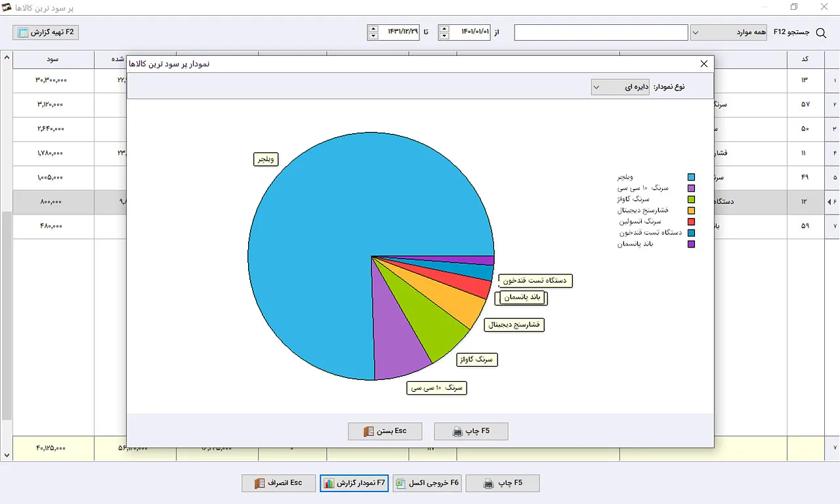Image resolution: width=840 pixels, height=504 pixels.
Task: Close the chart with Esc بستن button
Action: pyautogui.click(x=385, y=431)
